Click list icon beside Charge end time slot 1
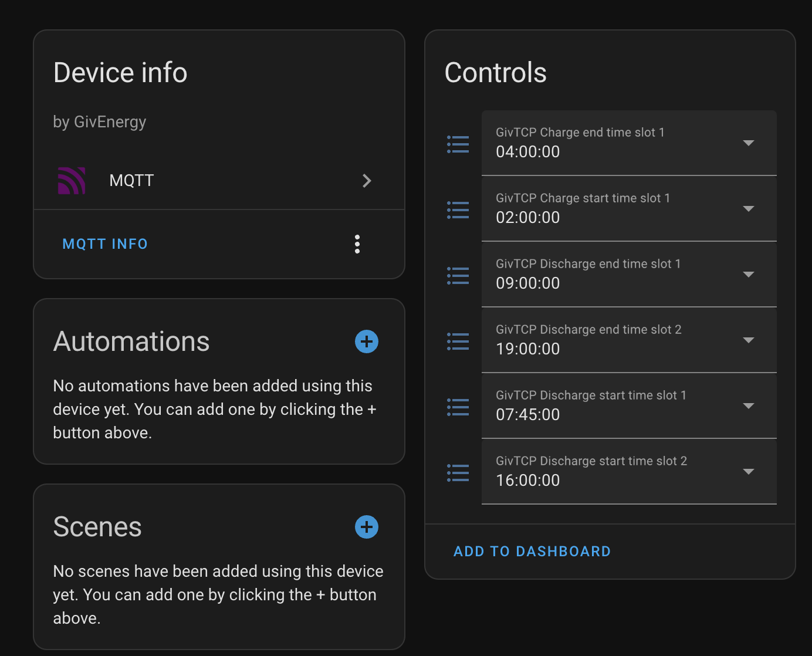Viewport: 812px width, 656px height. tap(458, 144)
